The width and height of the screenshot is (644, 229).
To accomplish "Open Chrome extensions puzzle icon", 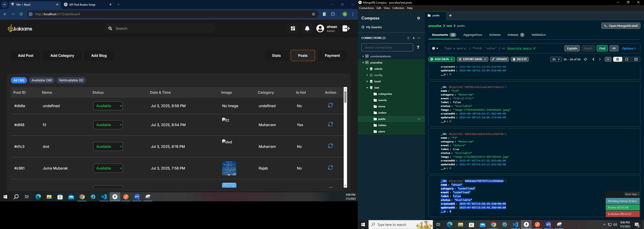I will point(333,14).
